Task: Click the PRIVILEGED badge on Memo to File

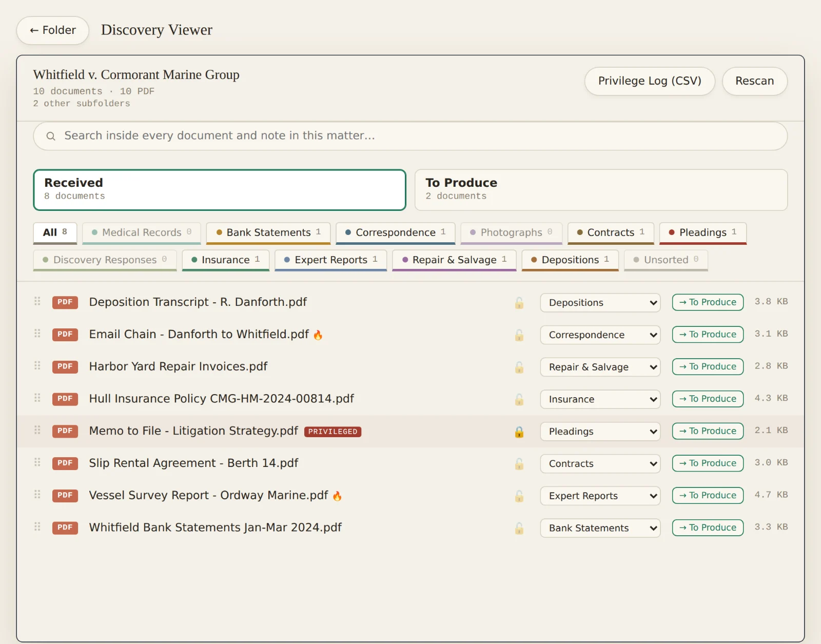Action: [333, 432]
